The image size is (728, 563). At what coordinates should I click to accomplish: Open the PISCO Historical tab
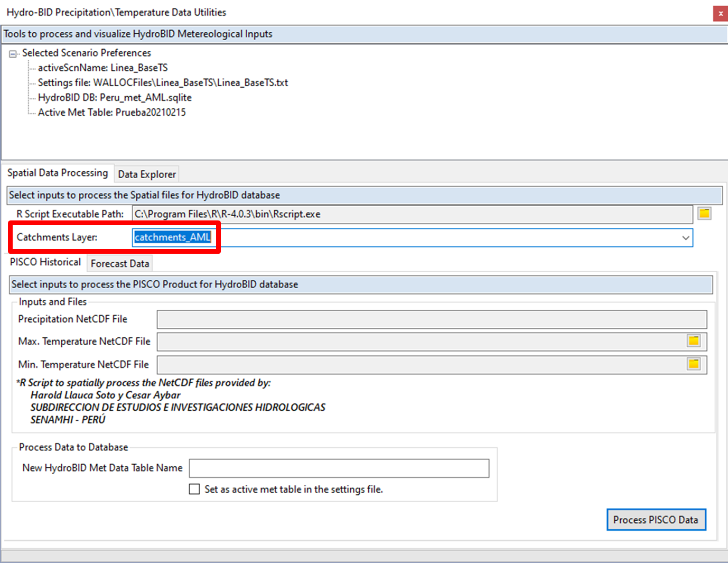[45, 262]
